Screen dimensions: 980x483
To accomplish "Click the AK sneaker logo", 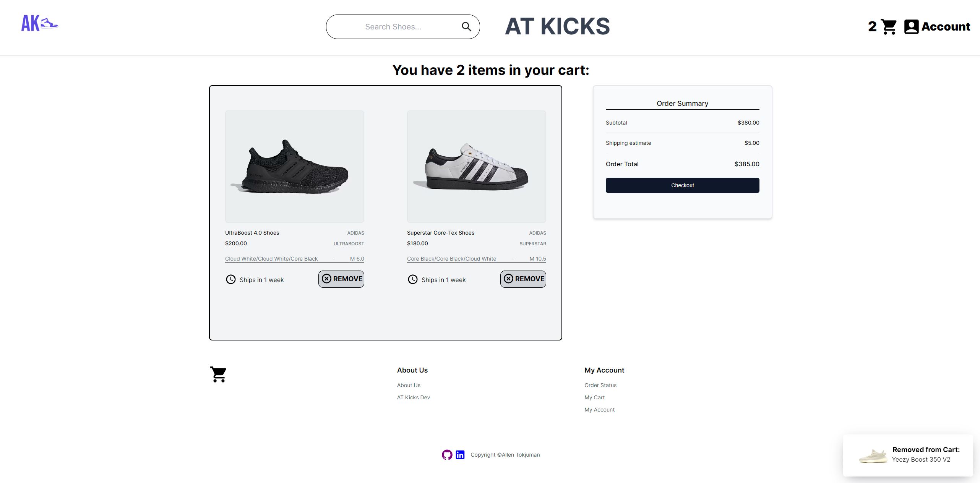I will [x=39, y=23].
